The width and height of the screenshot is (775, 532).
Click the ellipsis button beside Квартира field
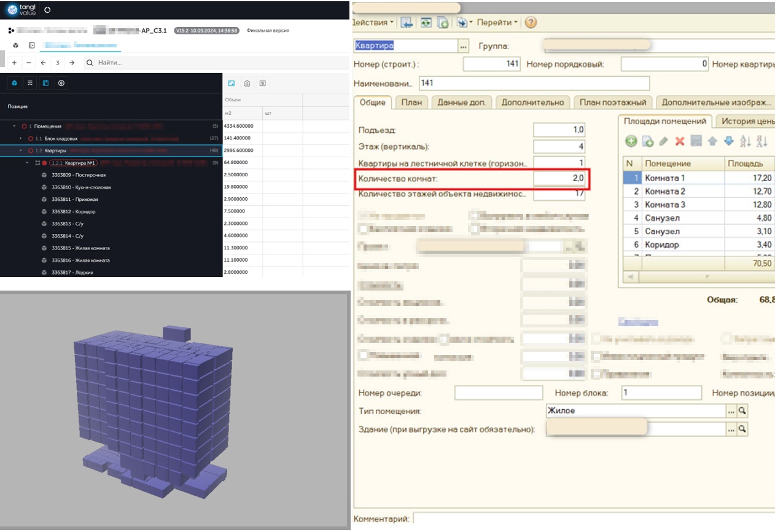[463, 46]
